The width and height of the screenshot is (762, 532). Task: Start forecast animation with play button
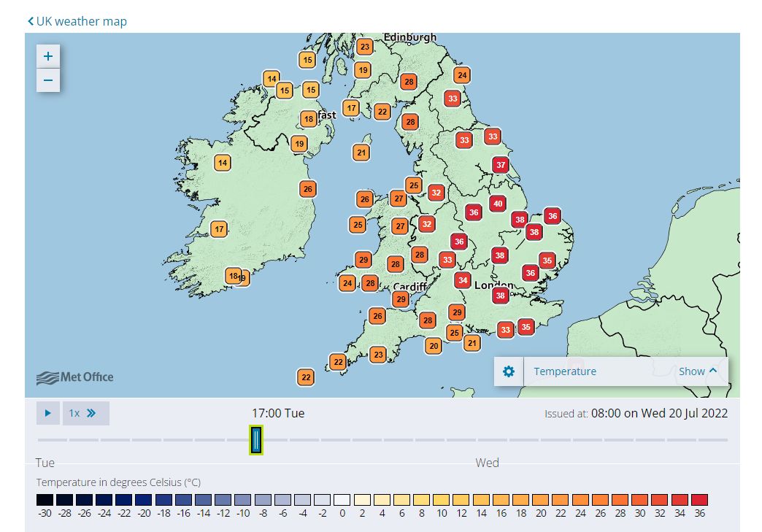click(x=47, y=414)
